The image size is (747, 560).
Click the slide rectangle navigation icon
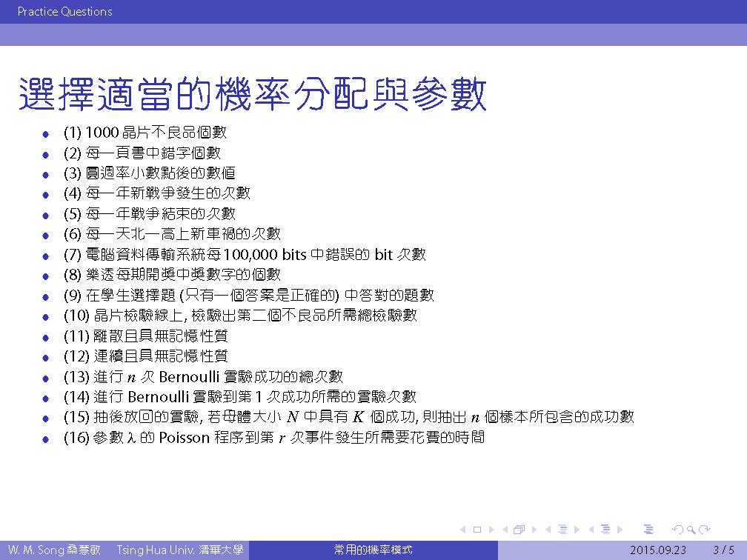point(477,530)
